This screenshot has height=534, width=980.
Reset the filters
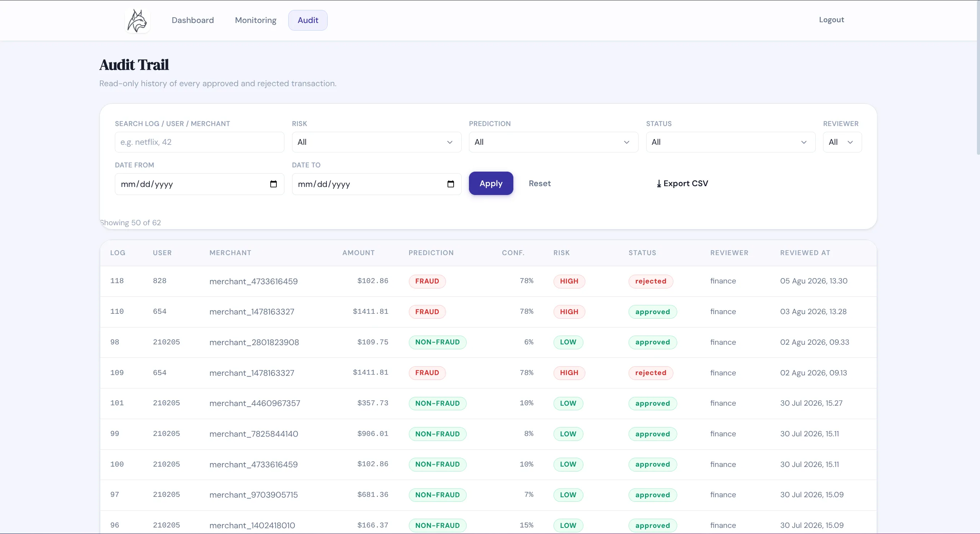click(539, 183)
